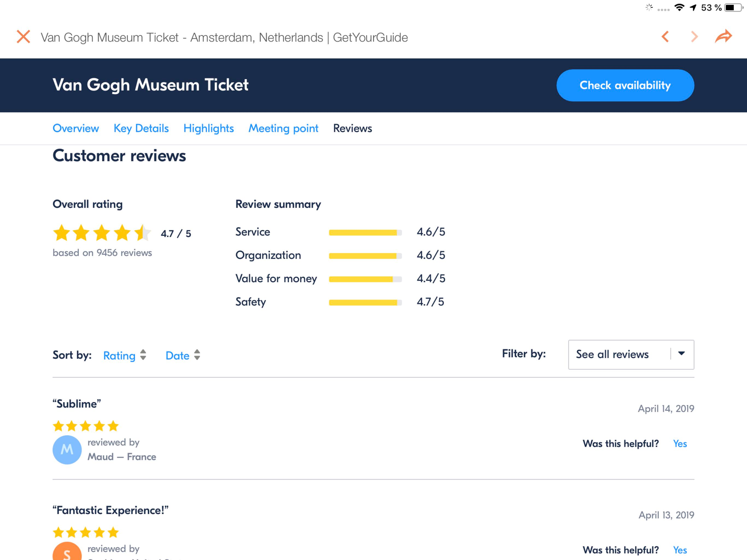Tap the Wi-Fi status icon
This screenshot has height=560, width=747.
679,7
